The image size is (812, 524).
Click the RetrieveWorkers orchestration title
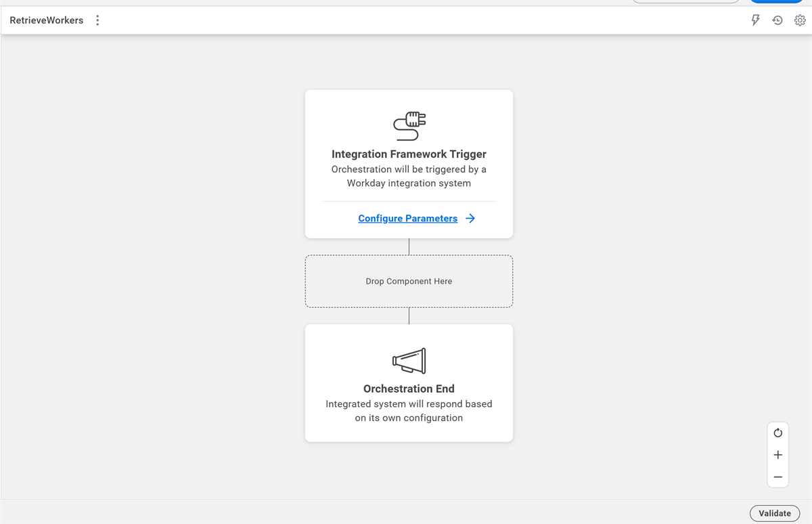tap(47, 20)
